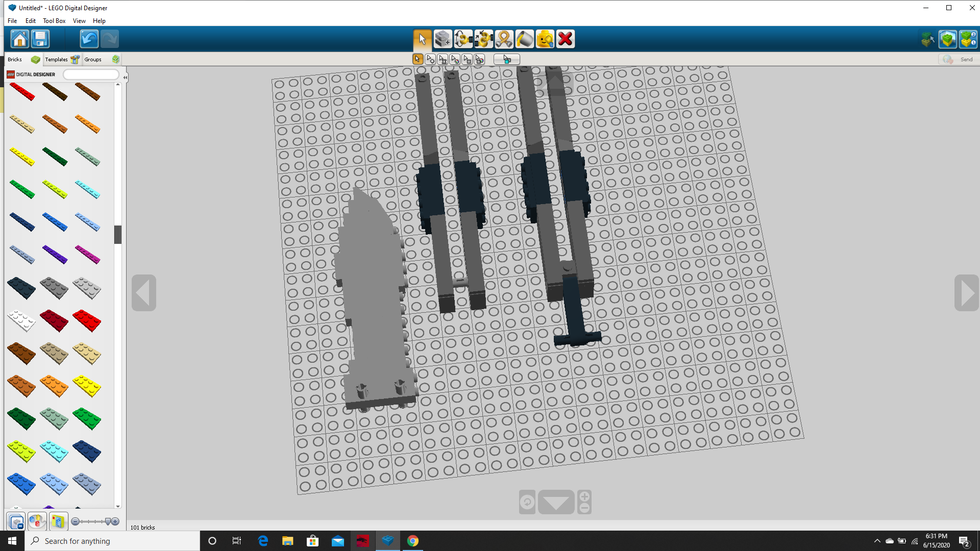980x551 pixels.
Task: Switch to the Templates tab
Action: (56, 59)
